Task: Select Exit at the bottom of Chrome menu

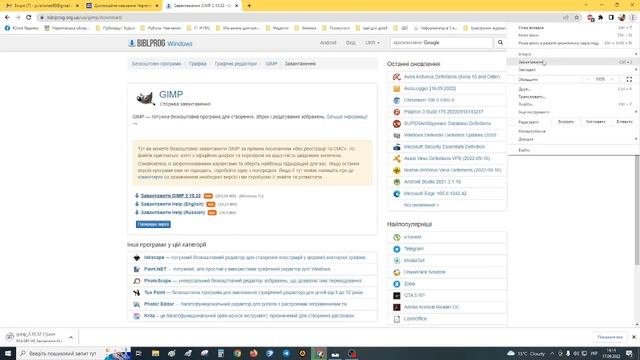Action: 573,150
